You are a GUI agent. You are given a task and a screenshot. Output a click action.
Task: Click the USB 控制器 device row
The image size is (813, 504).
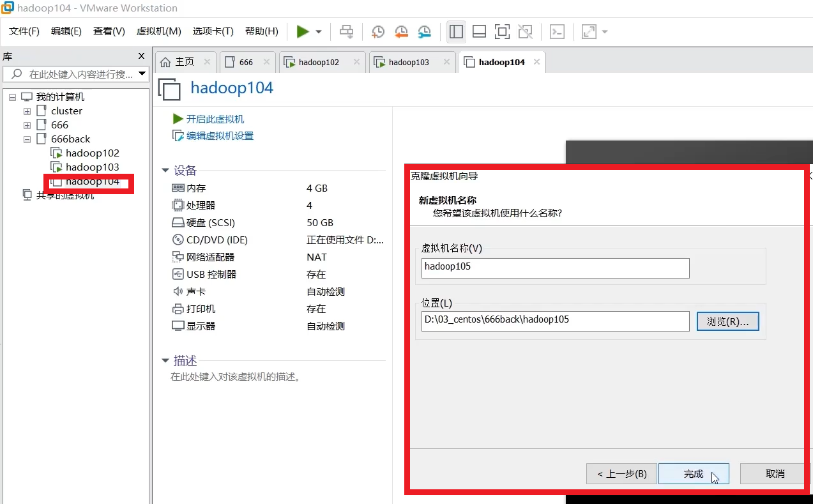coord(278,275)
